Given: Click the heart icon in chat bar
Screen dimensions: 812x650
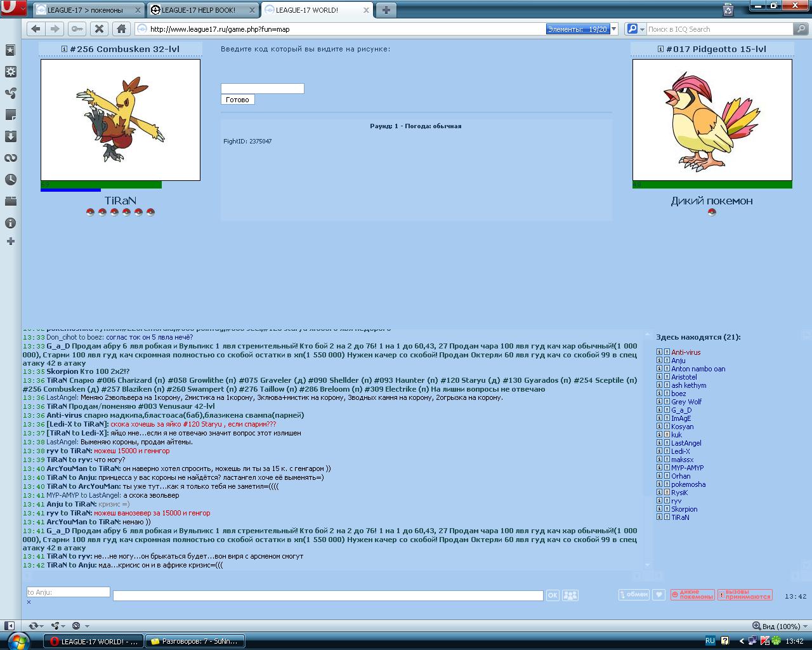Looking at the screenshot, I should coord(659,595).
